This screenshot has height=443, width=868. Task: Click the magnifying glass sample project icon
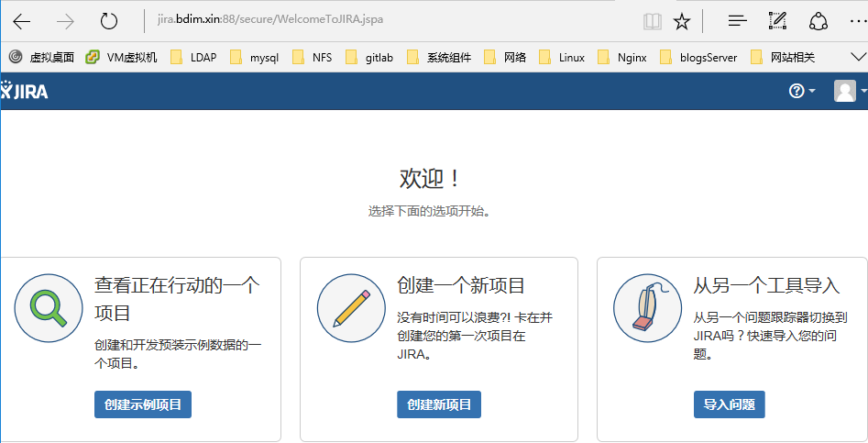pyautogui.click(x=49, y=308)
